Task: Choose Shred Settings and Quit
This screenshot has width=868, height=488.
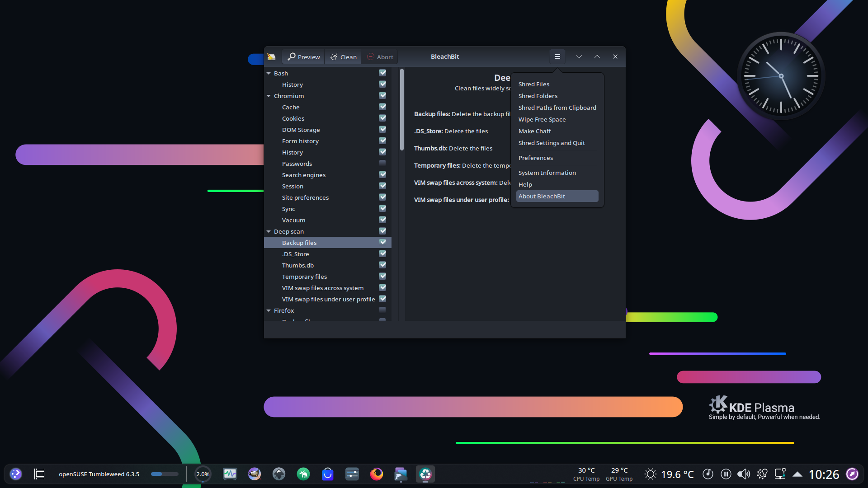Action: [557, 143]
